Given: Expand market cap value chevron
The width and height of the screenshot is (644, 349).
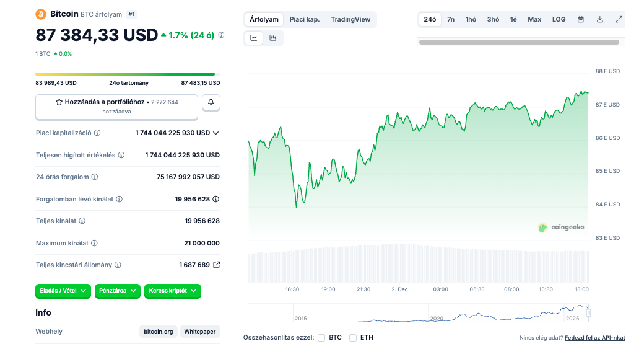Looking at the screenshot, I should 216,133.
